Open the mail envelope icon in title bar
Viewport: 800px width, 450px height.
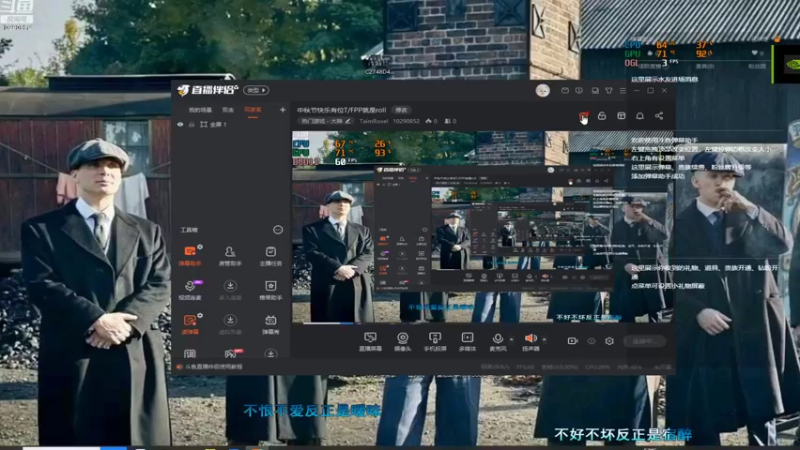pyautogui.click(x=565, y=90)
